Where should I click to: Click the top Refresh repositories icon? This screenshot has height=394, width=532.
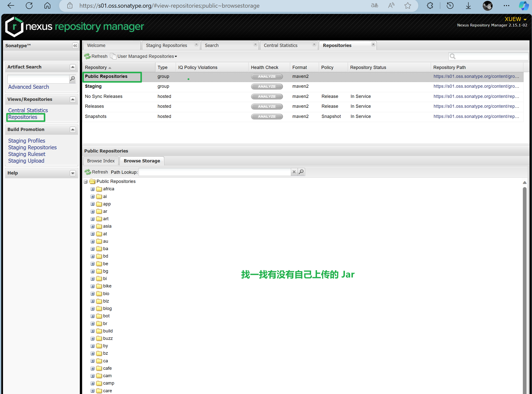point(87,56)
